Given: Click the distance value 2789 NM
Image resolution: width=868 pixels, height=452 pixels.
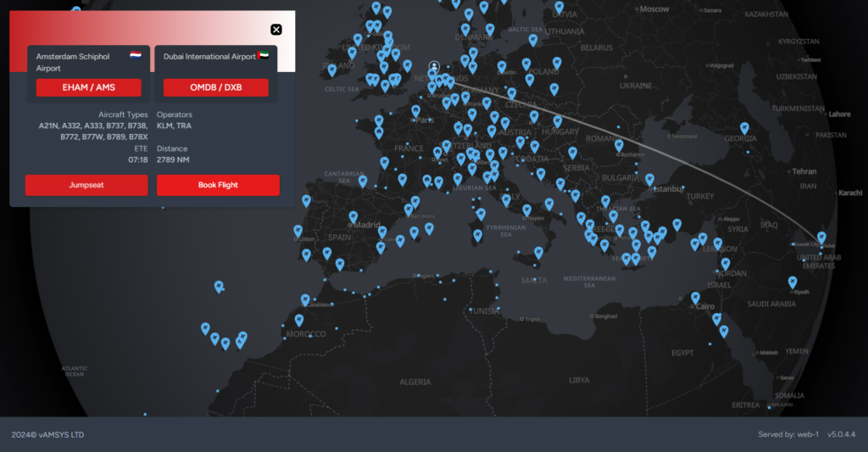Looking at the screenshot, I should [x=173, y=159].
